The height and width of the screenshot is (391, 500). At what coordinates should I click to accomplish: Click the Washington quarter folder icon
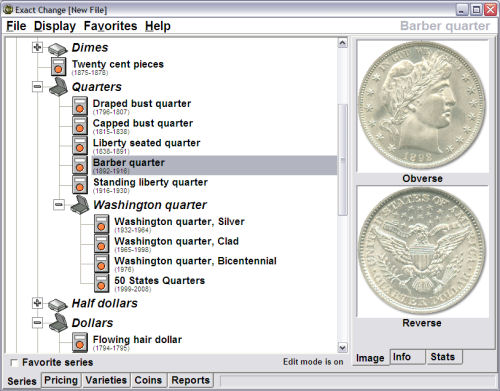80,205
